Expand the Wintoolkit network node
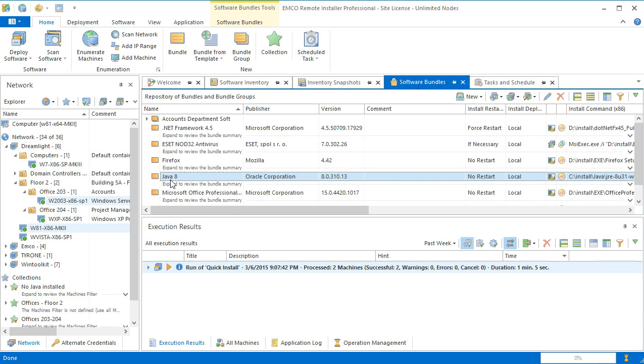The width and height of the screenshot is (644, 364). [6, 264]
